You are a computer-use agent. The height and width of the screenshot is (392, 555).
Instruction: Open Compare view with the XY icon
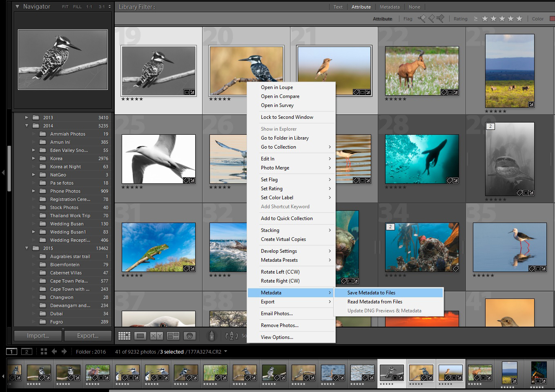pyautogui.click(x=156, y=336)
